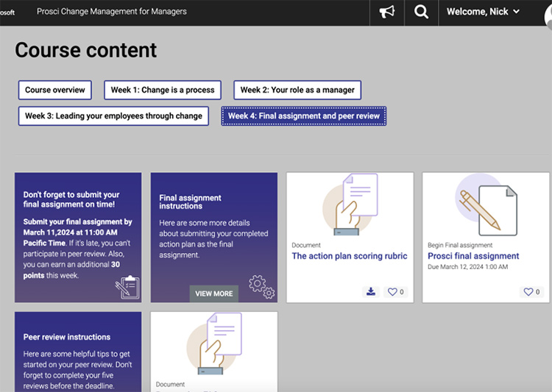Like the action plan scoring rubric
Image resolution: width=552 pixels, height=392 pixels.
(395, 292)
